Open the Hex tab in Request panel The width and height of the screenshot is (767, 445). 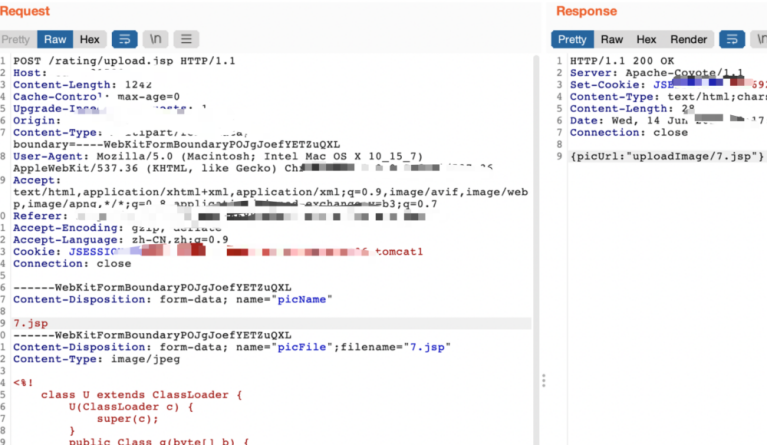[x=89, y=40]
